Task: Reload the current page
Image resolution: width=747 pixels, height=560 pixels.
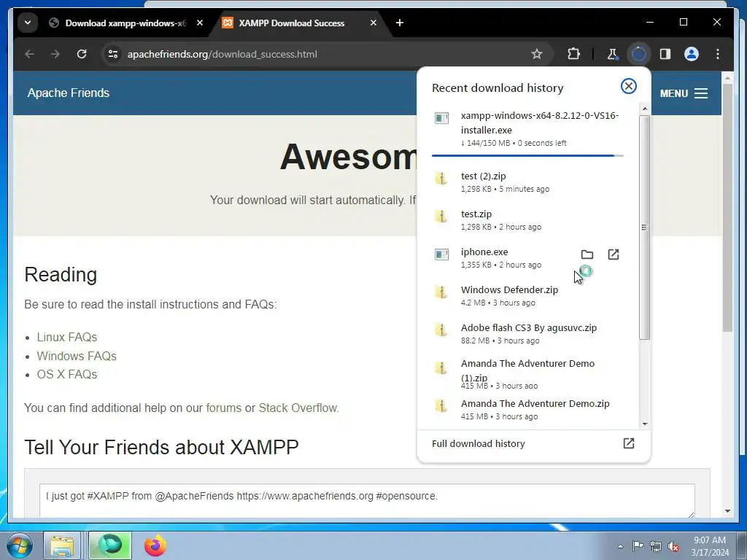Action: [82, 54]
